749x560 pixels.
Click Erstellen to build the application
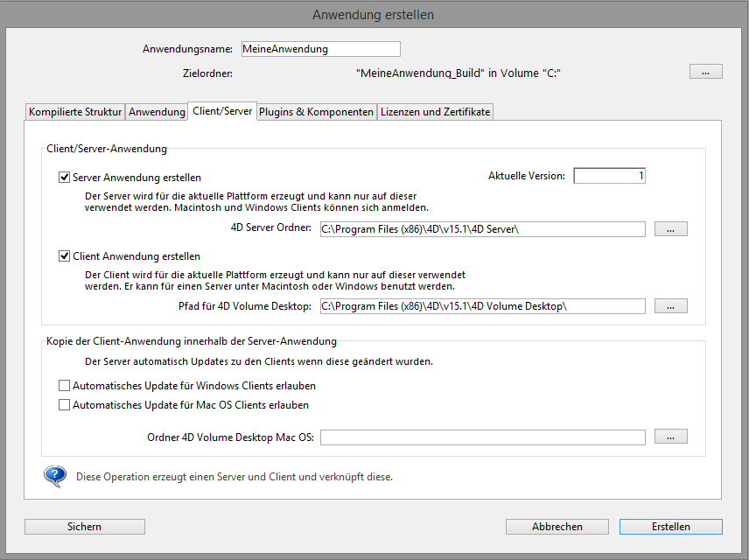(670, 527)
